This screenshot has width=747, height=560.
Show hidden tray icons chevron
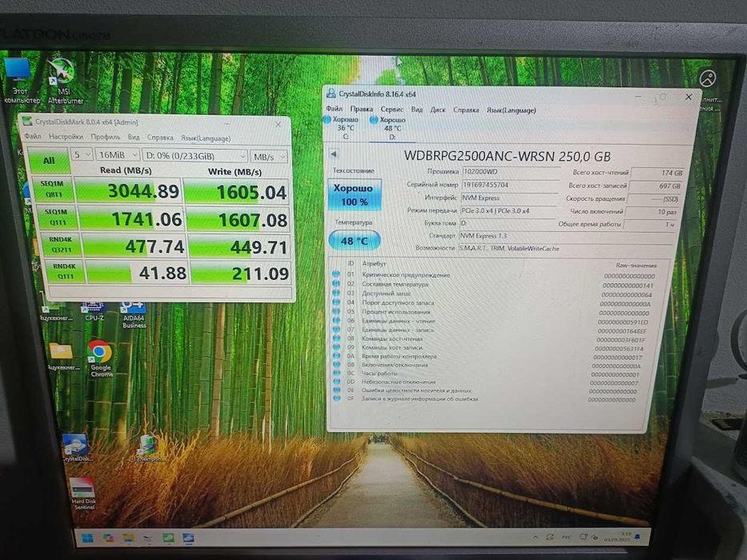point(535,537)
